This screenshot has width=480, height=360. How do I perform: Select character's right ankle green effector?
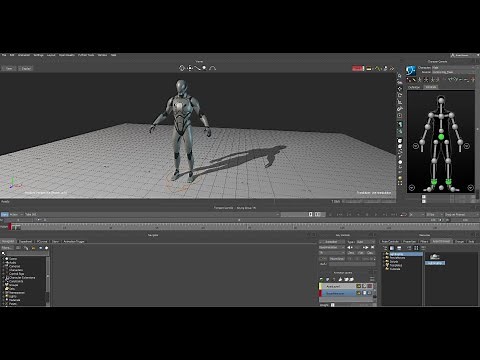[434, 182]
